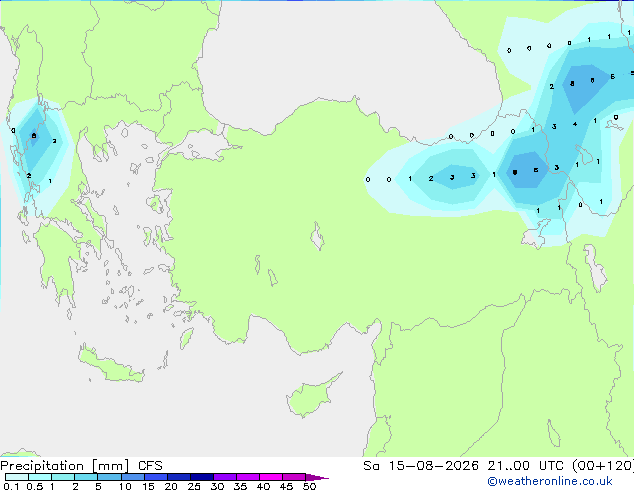634x490 pixels.
Task: Click the '40' legend tick label
Action: [x=263, y=486]
